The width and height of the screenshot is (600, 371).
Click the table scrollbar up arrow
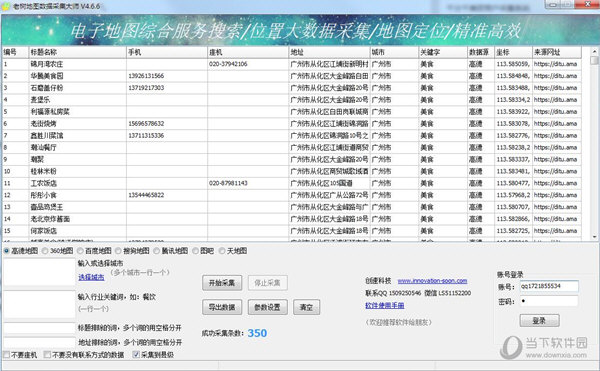[594, 51]
